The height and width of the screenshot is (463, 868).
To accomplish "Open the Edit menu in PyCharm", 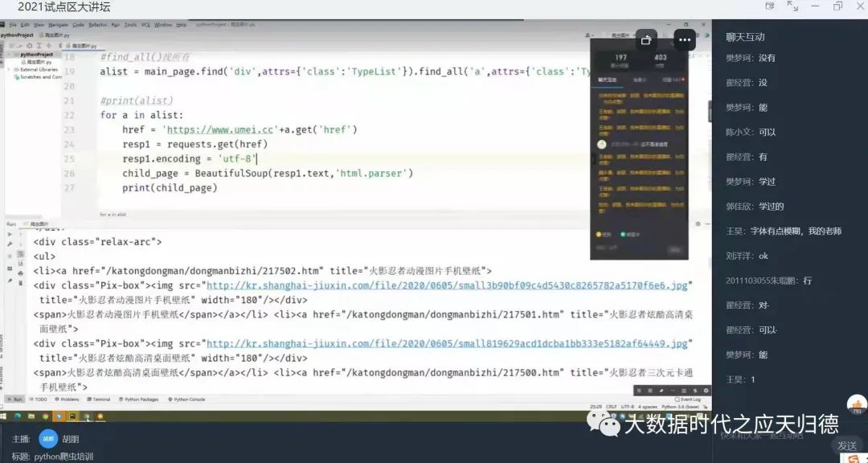I will 25,25.
